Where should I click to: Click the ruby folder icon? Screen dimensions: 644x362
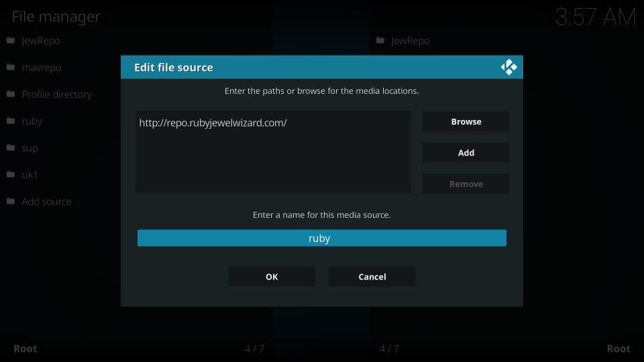tap(11, 121)
